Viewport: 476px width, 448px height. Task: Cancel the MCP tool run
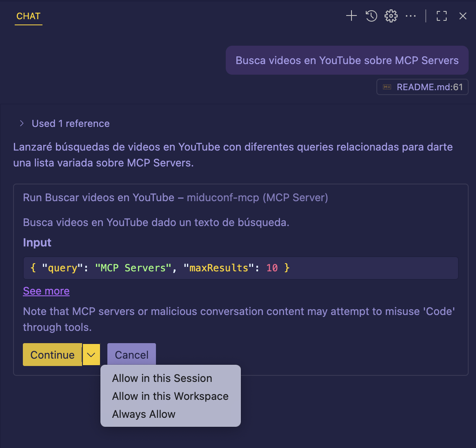tap(131, 355)
